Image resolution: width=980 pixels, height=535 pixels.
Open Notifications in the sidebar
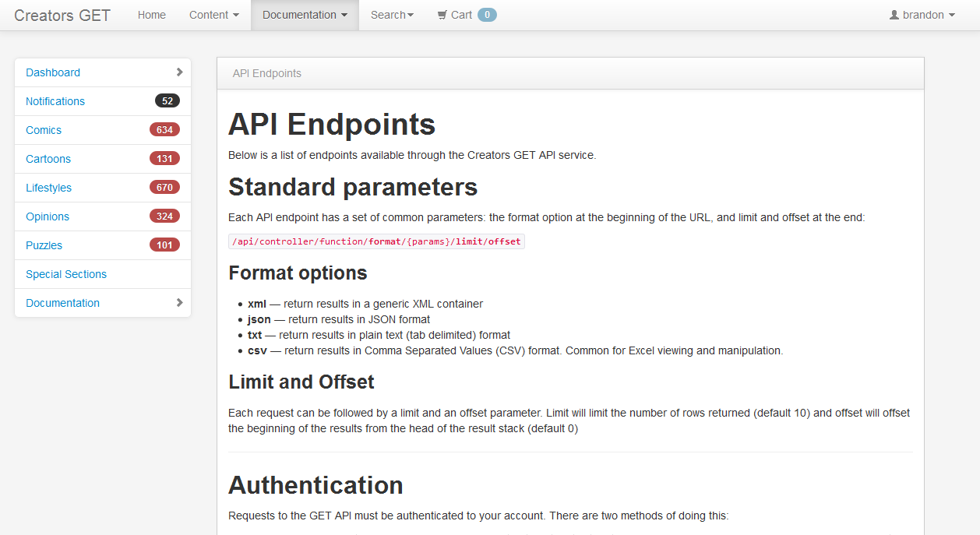tap(103, 101)
